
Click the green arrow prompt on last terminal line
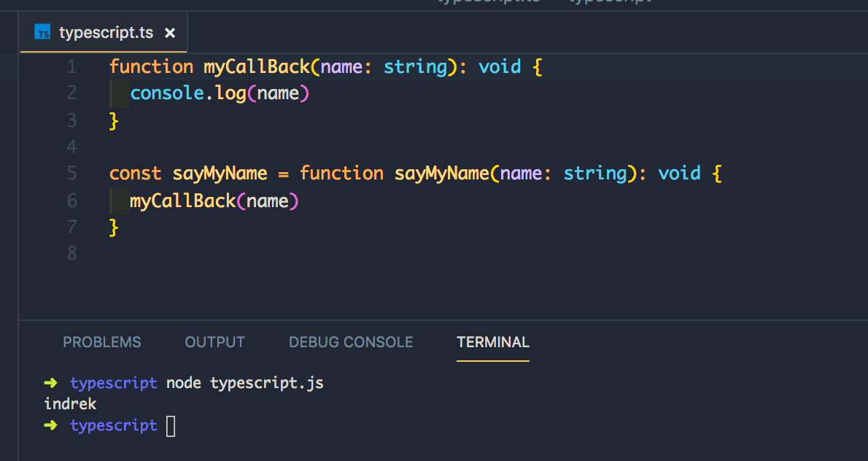(50, 425)
